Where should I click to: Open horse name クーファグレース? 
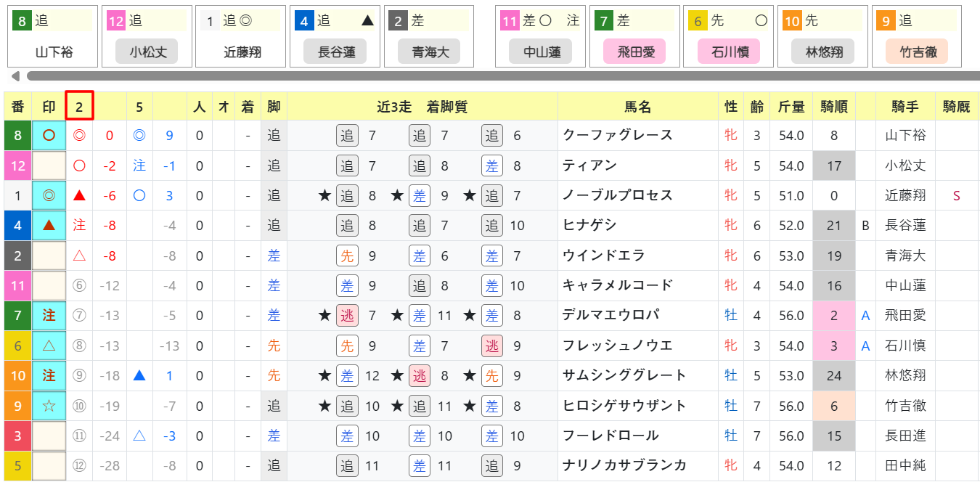click(618, 135)
